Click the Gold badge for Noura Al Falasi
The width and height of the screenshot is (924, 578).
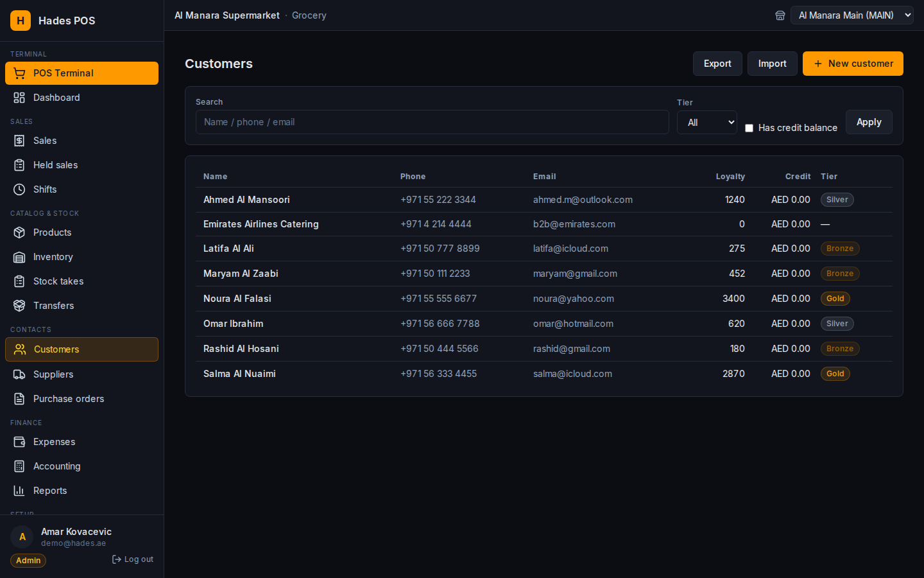835,299
